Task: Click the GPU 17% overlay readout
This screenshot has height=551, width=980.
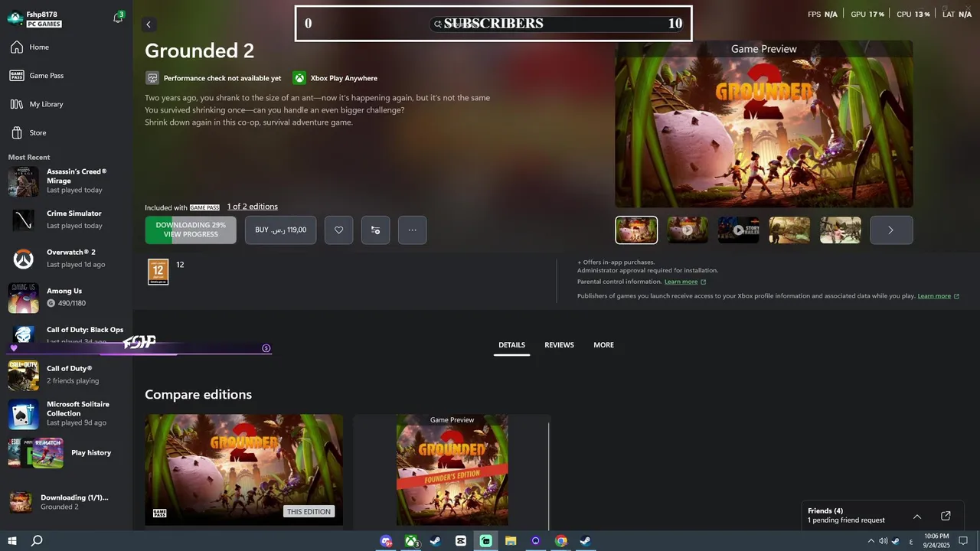Action: pos(867,15)
